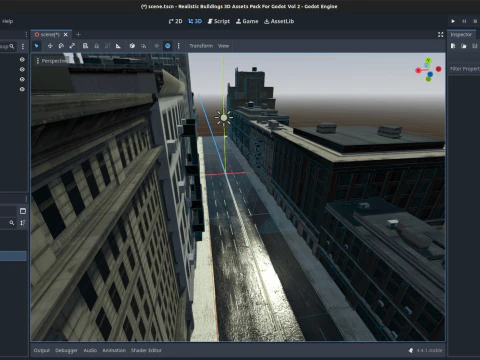Close the scene(*) tab
Image resolution: width=480 pixels, height=360 pixels.
pyautogui.click(x=66, y=34)
